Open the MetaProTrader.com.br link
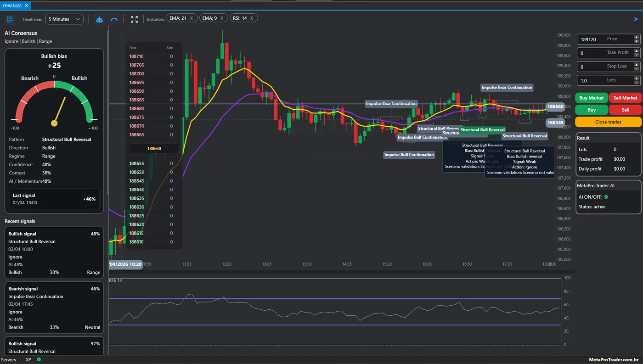Image resolution: width=643 pixels, height=364 pixels. pos(614,359)
